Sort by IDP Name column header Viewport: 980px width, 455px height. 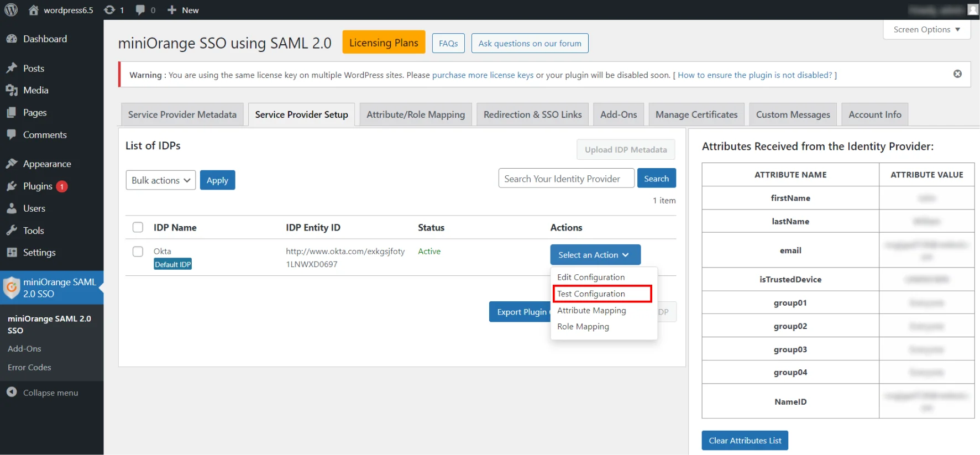(x=175, y=227)
